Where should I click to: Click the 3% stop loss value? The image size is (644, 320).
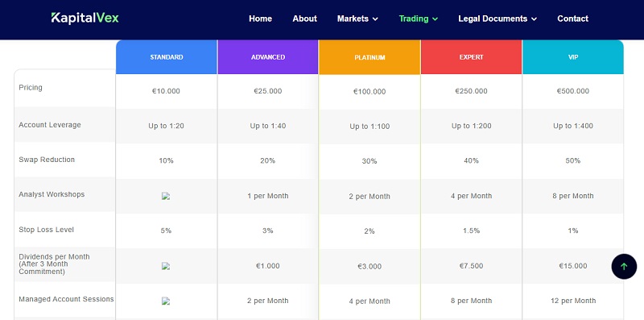[268, 231]
